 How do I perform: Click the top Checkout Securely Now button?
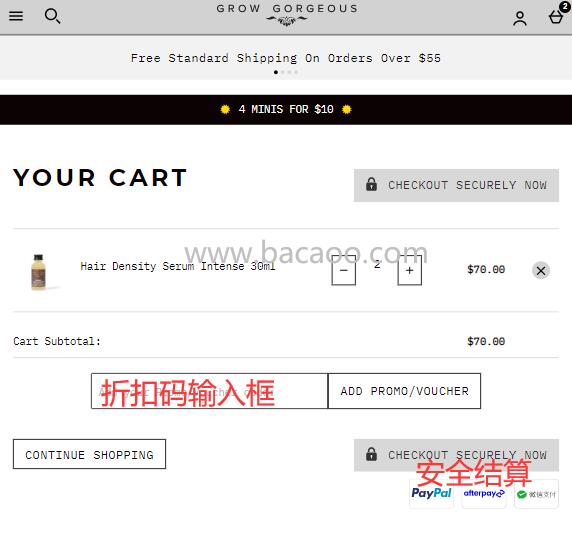456,185
